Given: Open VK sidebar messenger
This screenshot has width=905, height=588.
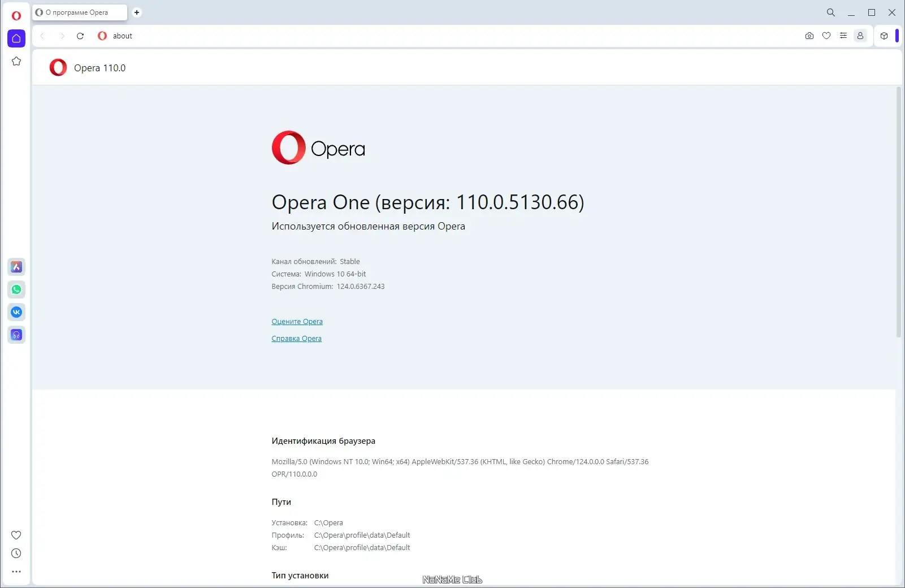Looking at the screenshot, I should (x=16, y=312).
